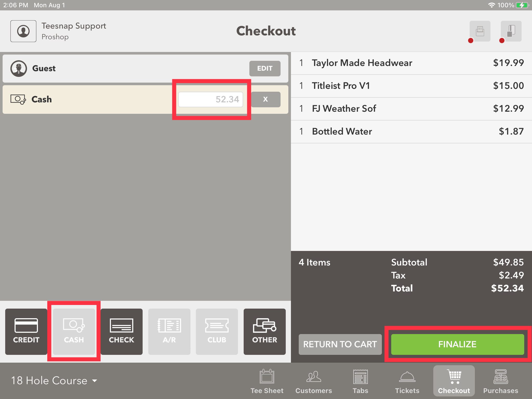
Task: Tap the card reader status icon
Action: pyautogui.click(x=511, y=31)
